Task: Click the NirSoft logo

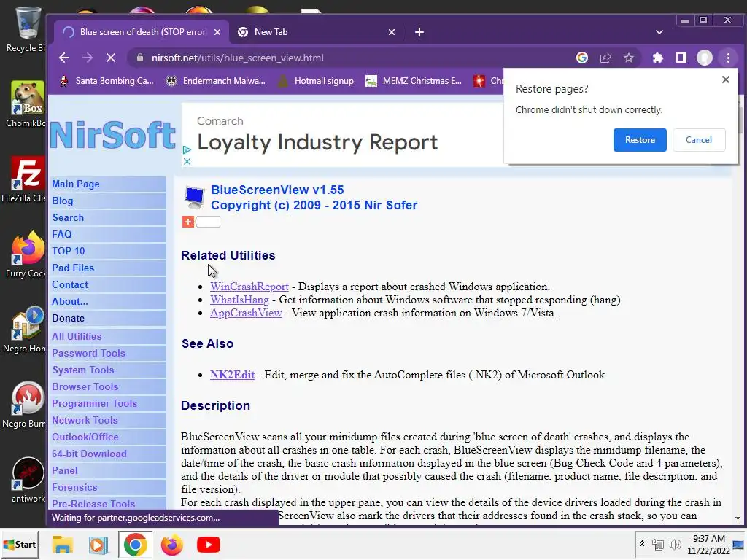Action: (x=112, y=135)
